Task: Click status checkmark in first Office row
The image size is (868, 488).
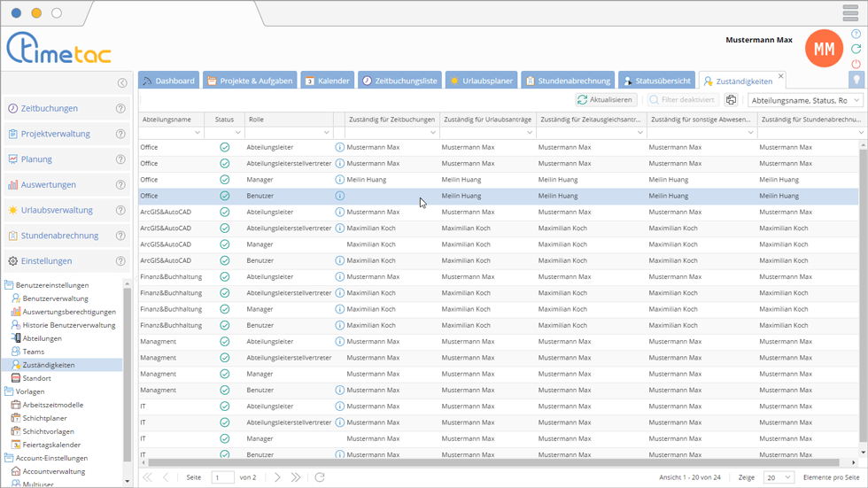Action: point(224,147)
